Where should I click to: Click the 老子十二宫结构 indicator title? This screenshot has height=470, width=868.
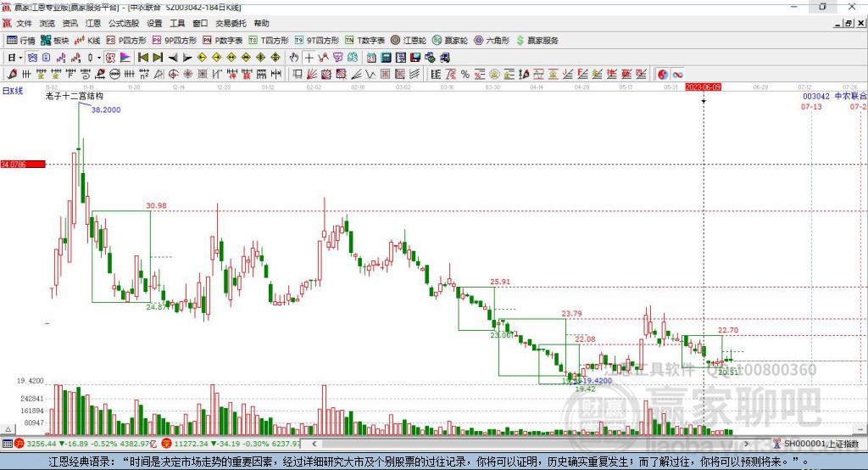[75, 96]
